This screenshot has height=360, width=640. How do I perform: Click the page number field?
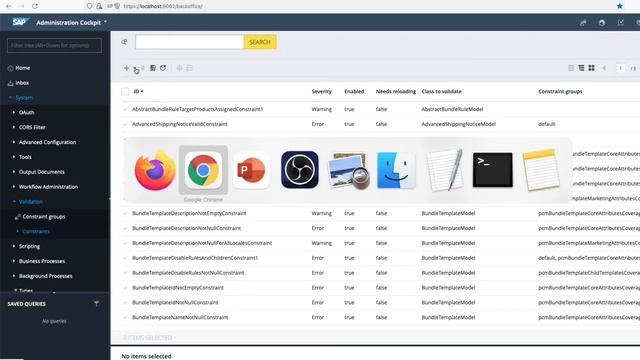pyautogui.click(x=620, y=68)
